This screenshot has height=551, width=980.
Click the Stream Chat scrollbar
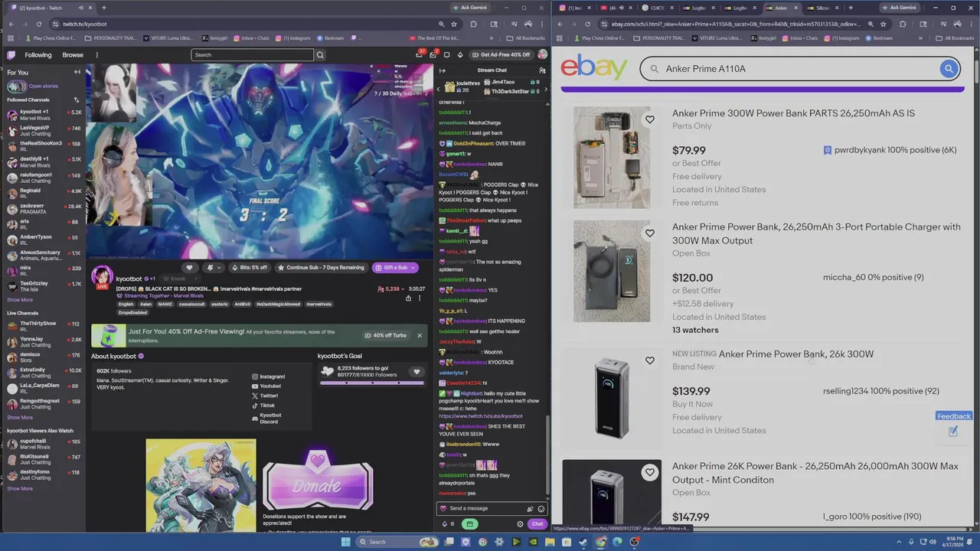pyautogui.click(x=547, y=455)
